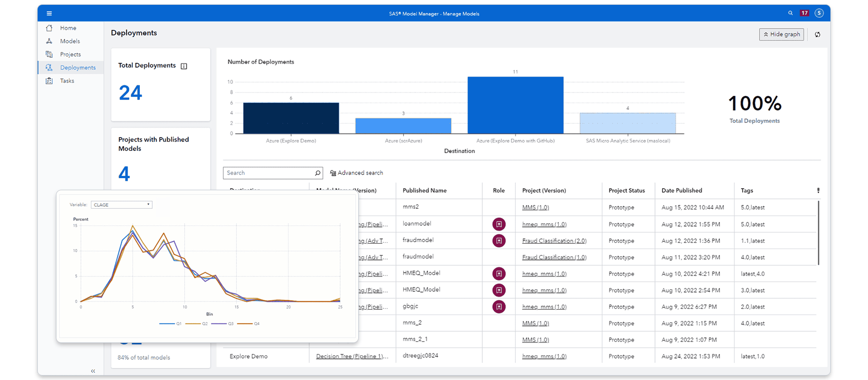Open the Tasks navigation item
This screenshot has width=868, height=380.
(67, 81)
